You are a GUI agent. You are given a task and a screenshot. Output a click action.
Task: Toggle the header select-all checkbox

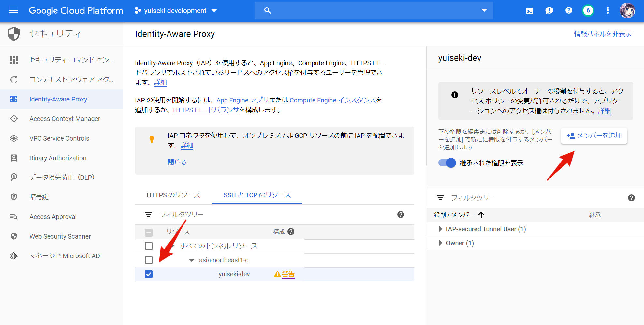pyautogui.click(x=149, y=232)
